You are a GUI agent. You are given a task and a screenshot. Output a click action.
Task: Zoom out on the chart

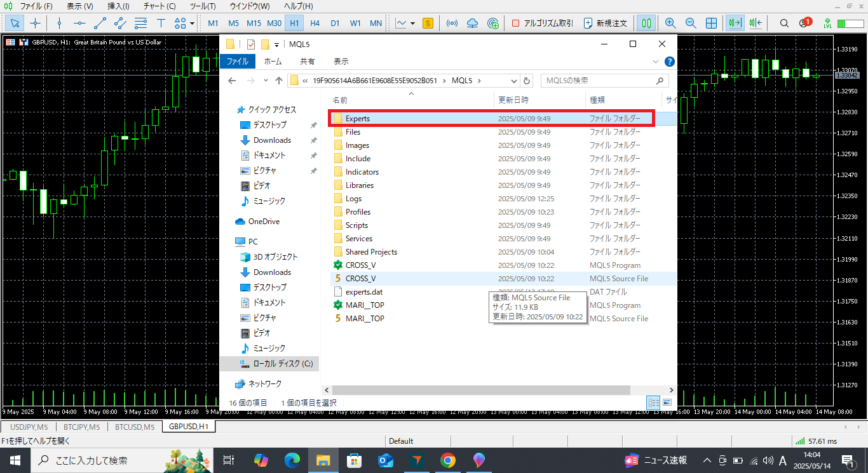click(x=691, y=23)
